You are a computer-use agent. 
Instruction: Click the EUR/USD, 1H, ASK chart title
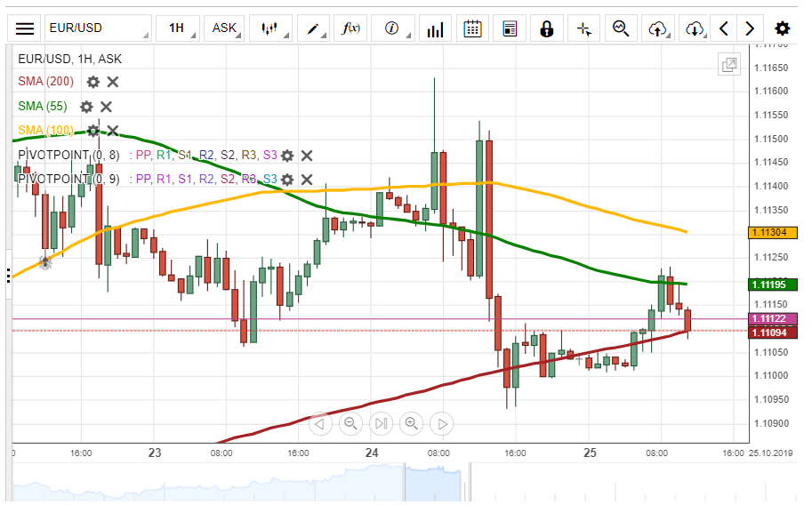[70, 59]
